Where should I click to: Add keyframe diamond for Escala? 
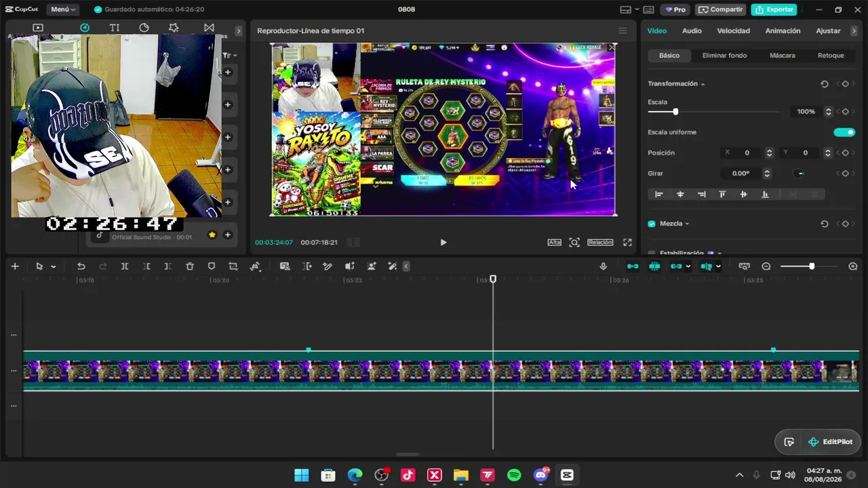coord(845,112)
